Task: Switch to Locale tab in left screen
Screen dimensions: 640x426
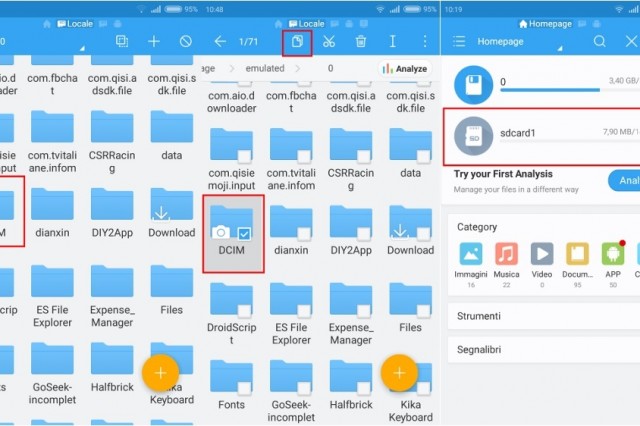Action: 75,24
